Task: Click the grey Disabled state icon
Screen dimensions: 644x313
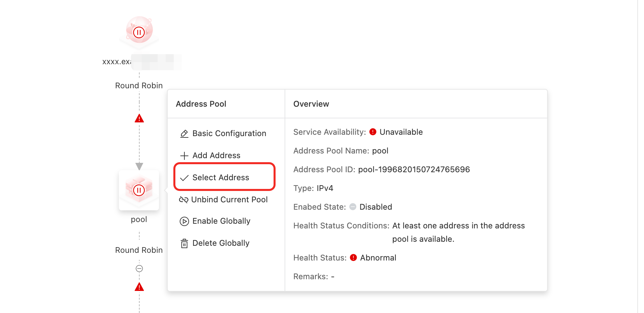Action: [x=353, y=207]
